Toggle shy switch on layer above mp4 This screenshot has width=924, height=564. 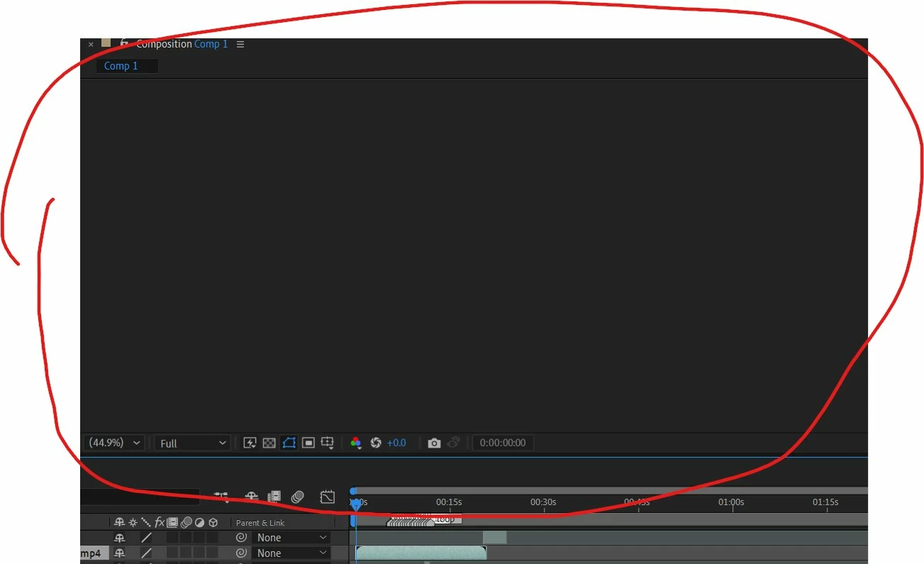[119, 538]
